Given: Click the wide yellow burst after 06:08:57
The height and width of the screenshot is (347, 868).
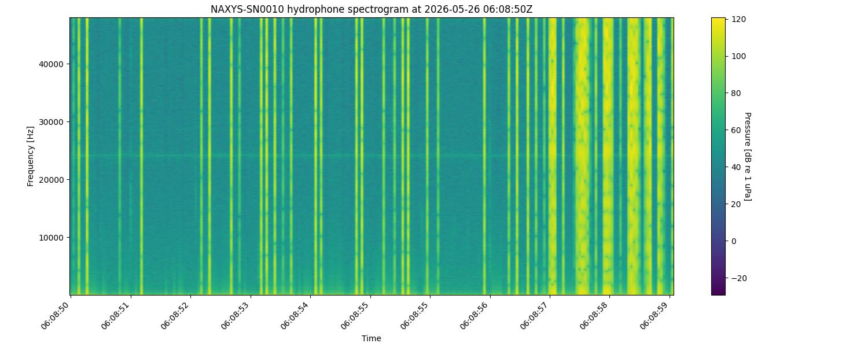Looking at the screenshot, I should coord(581,156).
